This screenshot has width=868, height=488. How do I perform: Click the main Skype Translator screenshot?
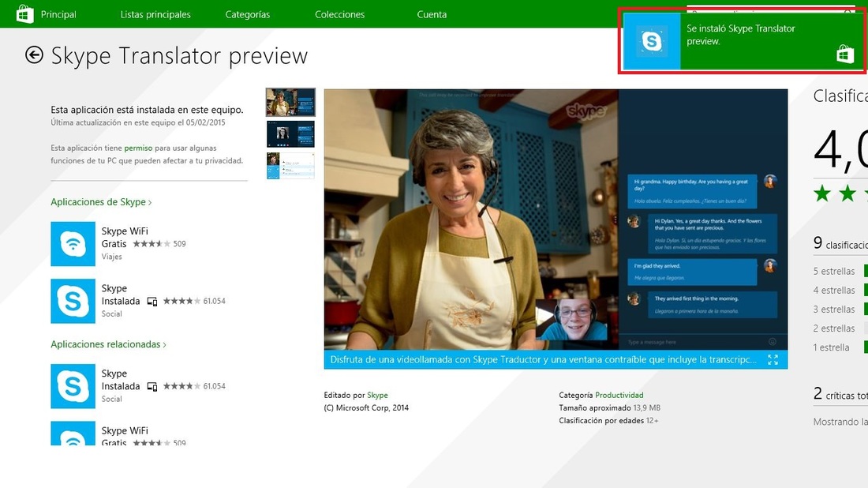[x=556, y=220]
